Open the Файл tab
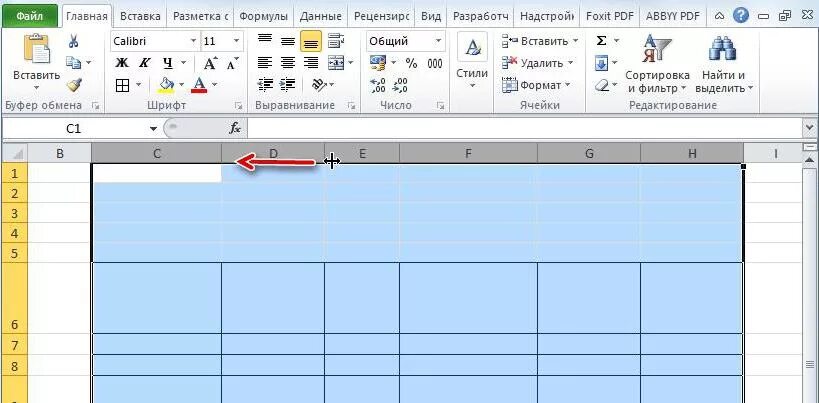 29,16
